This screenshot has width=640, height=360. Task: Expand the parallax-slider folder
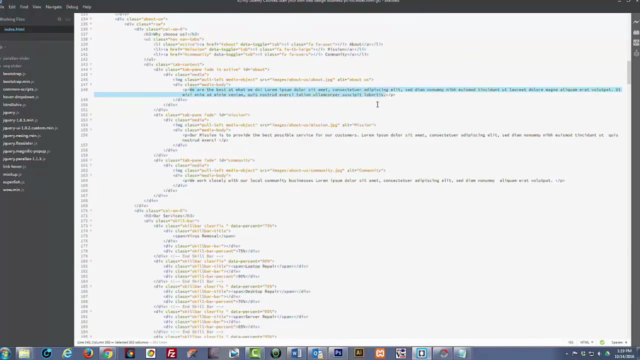(x=16, y=58)
